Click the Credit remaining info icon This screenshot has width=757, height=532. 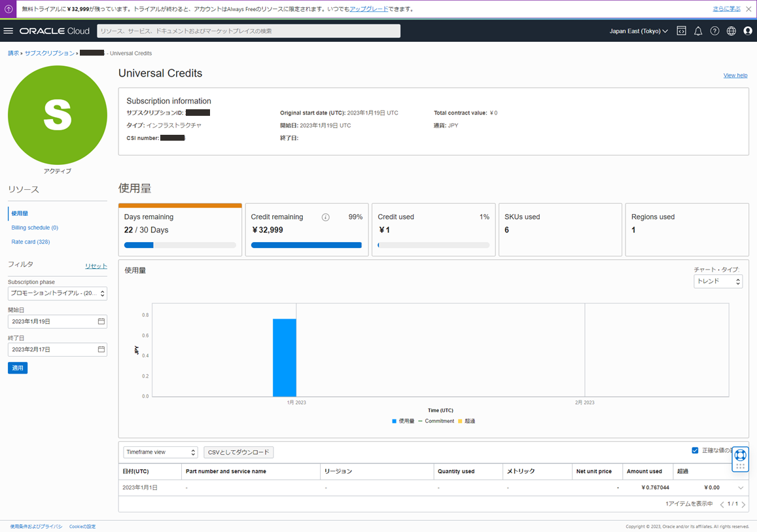click(x=325, y=217)
